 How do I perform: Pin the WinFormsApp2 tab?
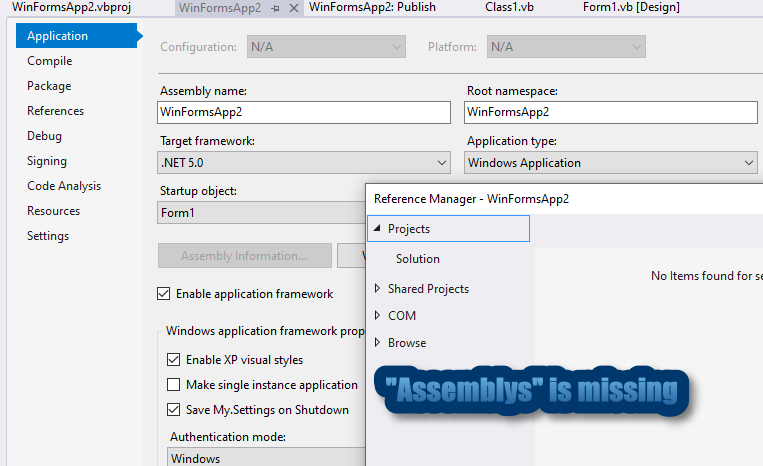pos(275,8)
